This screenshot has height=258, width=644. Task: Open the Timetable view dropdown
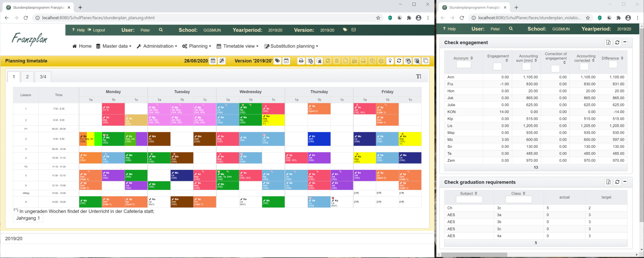point(238,46)
